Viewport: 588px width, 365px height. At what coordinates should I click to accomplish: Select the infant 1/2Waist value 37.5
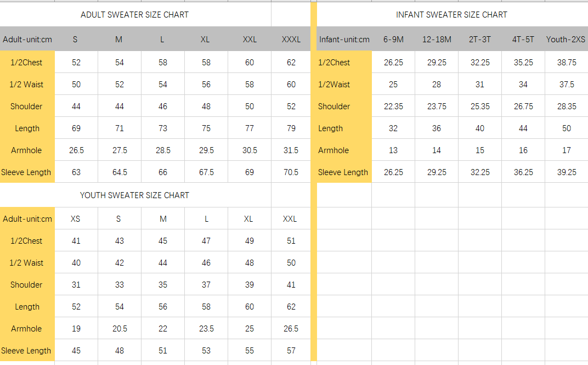[x=567, y=85]
